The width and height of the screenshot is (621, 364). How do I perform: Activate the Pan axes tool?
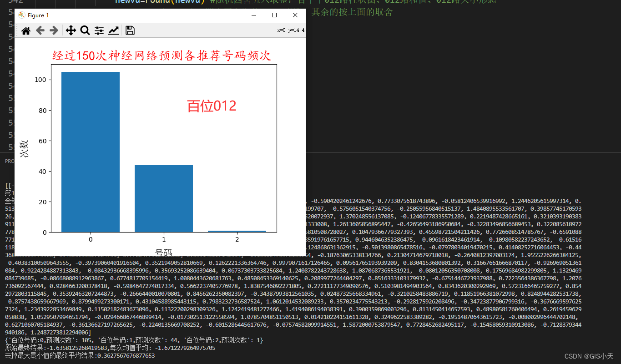pyautogui.click(x=71, y=30)
